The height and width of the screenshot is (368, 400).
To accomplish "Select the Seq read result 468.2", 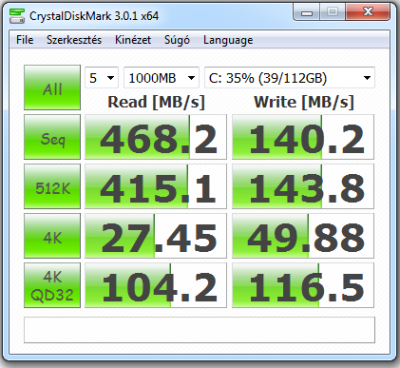I will point(156,137).
